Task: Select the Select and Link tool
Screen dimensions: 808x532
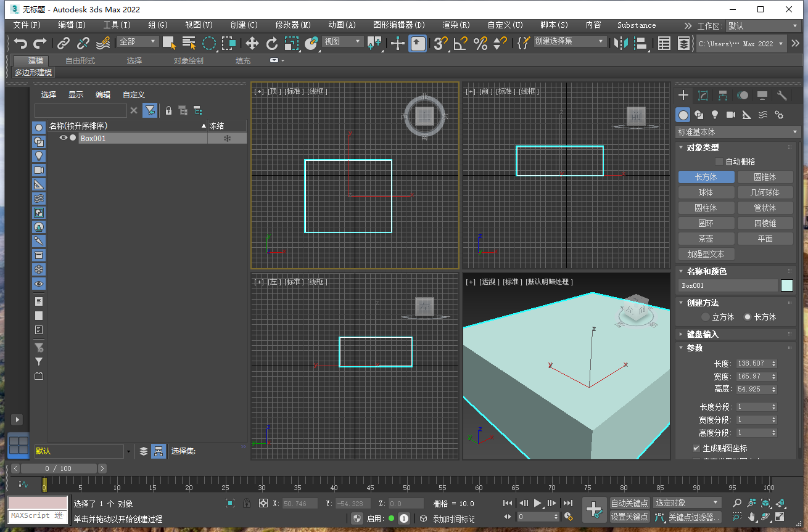Action: click(x=64, y=43)
